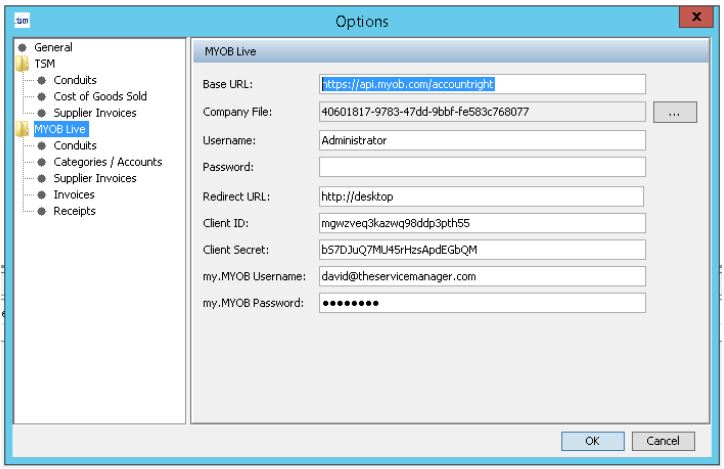Click the Client ID text field
Viewport: 724px width, 469px height.
point(482,222)
